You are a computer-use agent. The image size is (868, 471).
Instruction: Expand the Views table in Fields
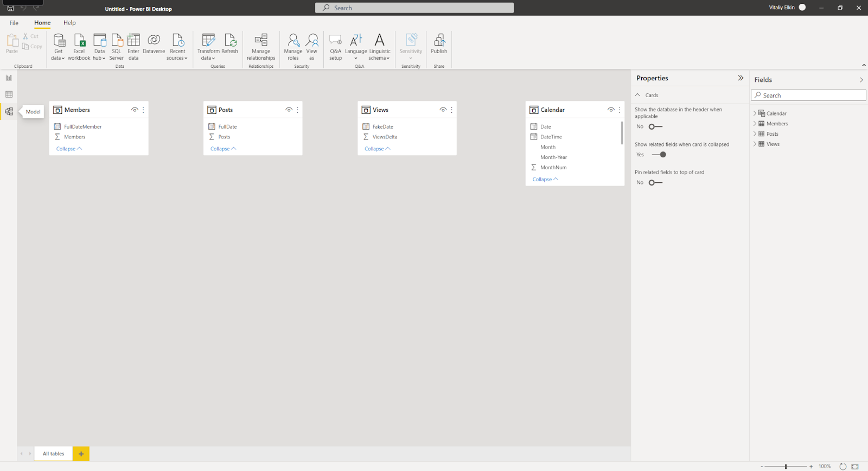pyautogui.click(x=755, y=144)
